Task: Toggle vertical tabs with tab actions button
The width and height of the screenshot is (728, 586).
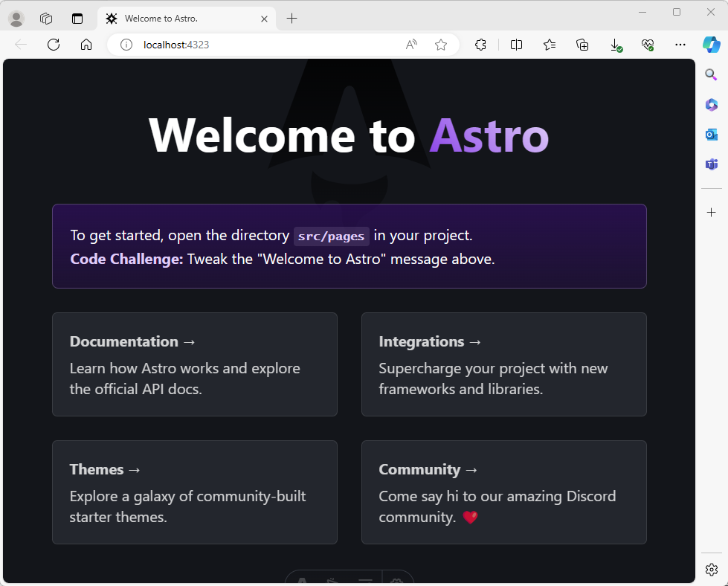Action: (x=77, y=19)
